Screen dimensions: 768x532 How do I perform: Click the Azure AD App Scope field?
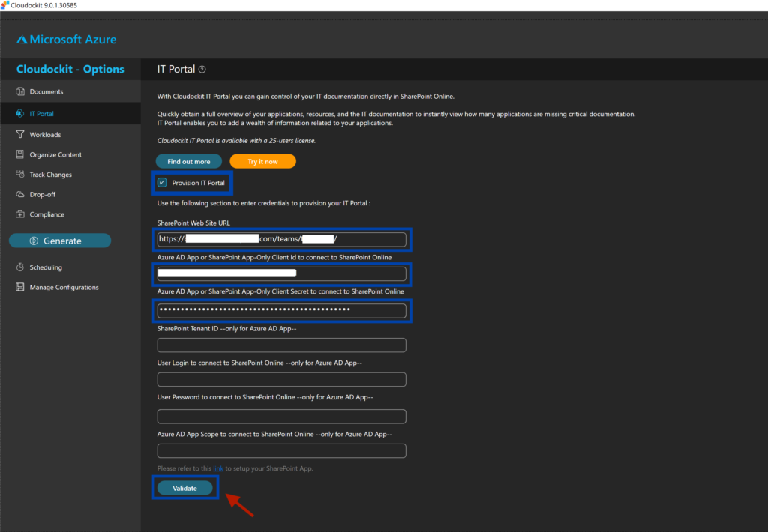[282, 450]
